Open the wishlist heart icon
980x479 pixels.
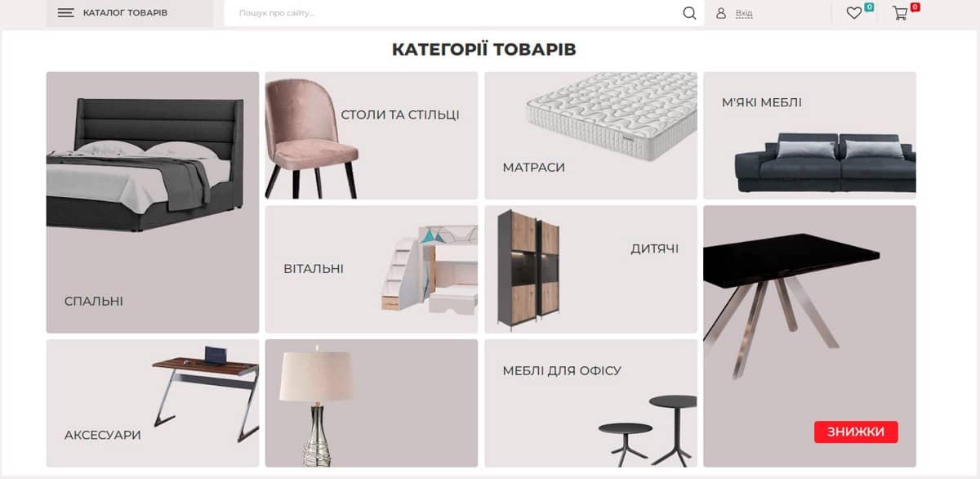tap(853, 13)
